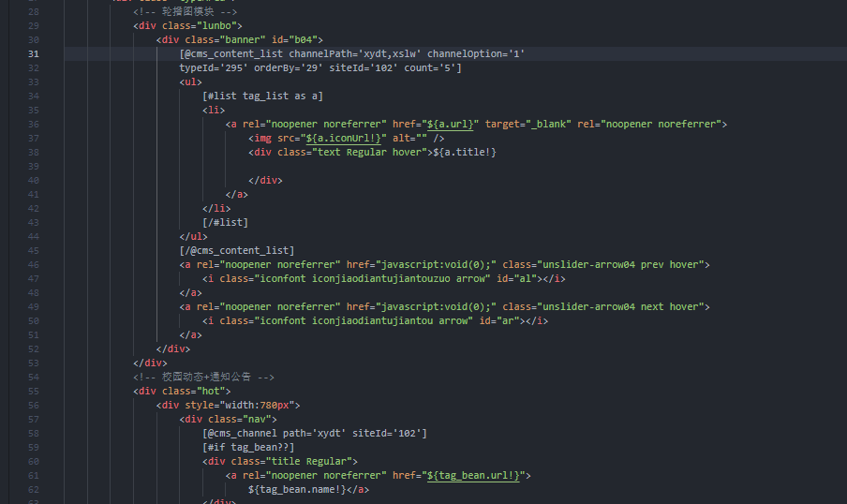Click the id value "b04"
Screen dimensions: 847x504
[303, 40]
